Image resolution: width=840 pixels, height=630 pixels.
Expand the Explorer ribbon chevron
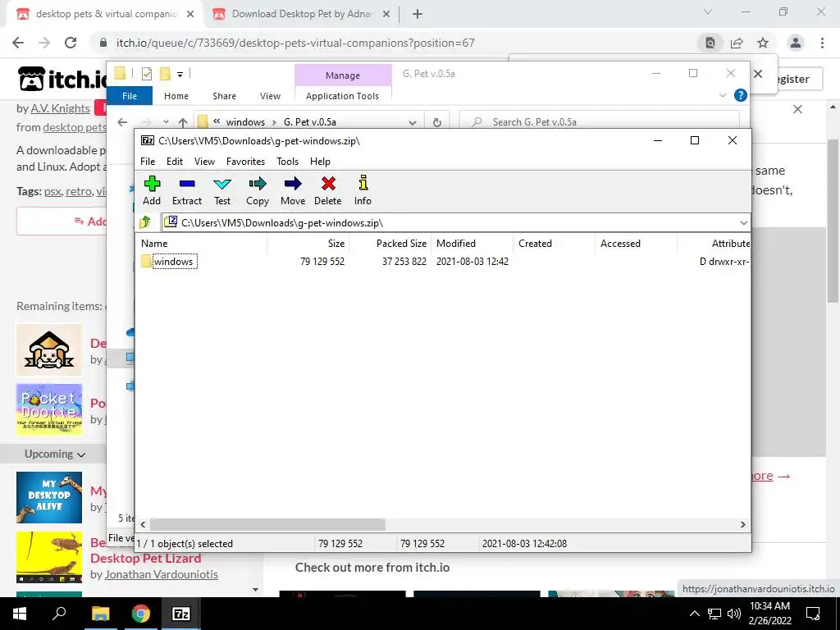[x=722, y=95]
